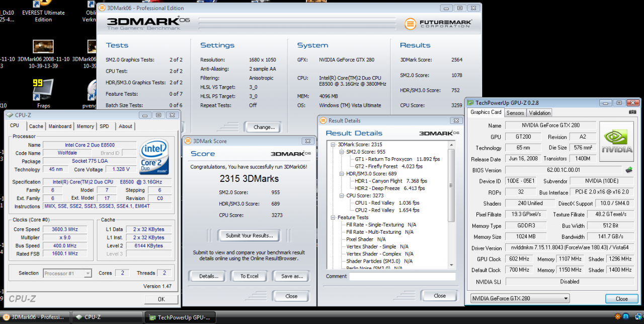
Task: Click OK in the CPU-Z window
Action: pos(161,299)
